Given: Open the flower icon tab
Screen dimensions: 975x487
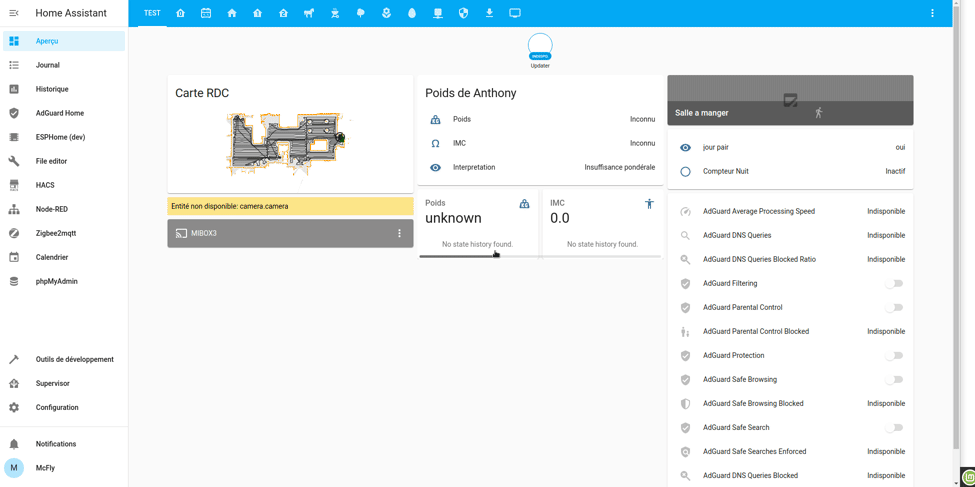Looking at the screenshot, I should pos(386,13).
